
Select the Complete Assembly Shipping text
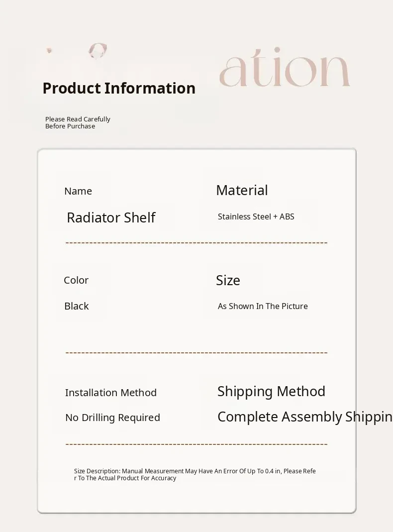pyautogui.click(x=304, y=417)
